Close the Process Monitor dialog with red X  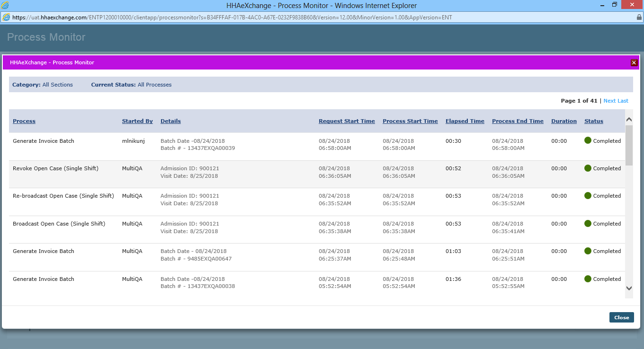[634, 62]
